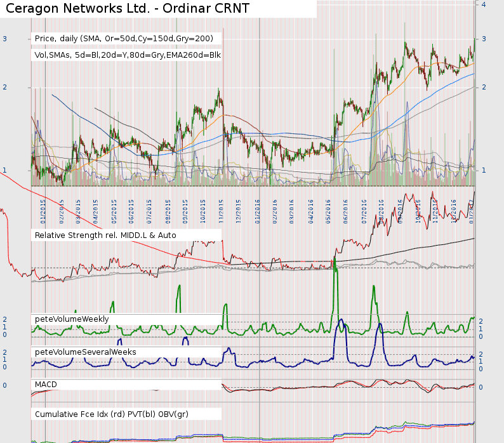Click the 12/2016 date axis label
The image size is (504, 443).
(x=454, y=211)
